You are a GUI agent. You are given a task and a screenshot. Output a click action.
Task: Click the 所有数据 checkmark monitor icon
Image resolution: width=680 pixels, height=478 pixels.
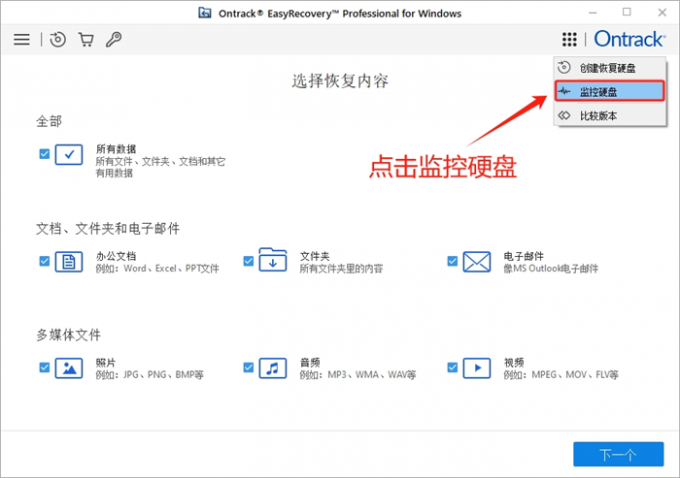click(69, 154)
